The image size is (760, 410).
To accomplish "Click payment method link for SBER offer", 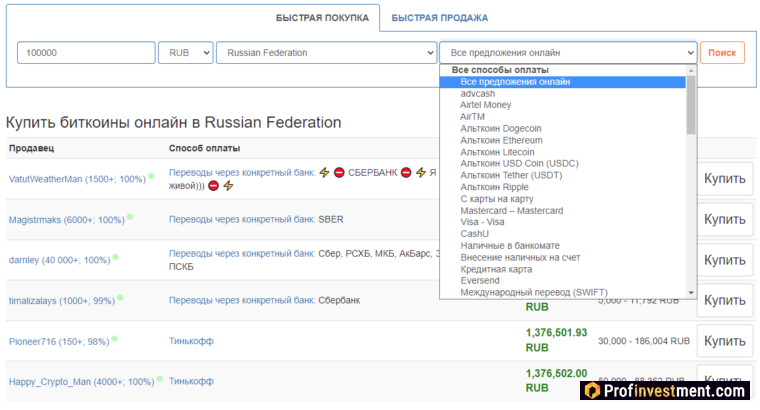I will click(x=242, y=219).
